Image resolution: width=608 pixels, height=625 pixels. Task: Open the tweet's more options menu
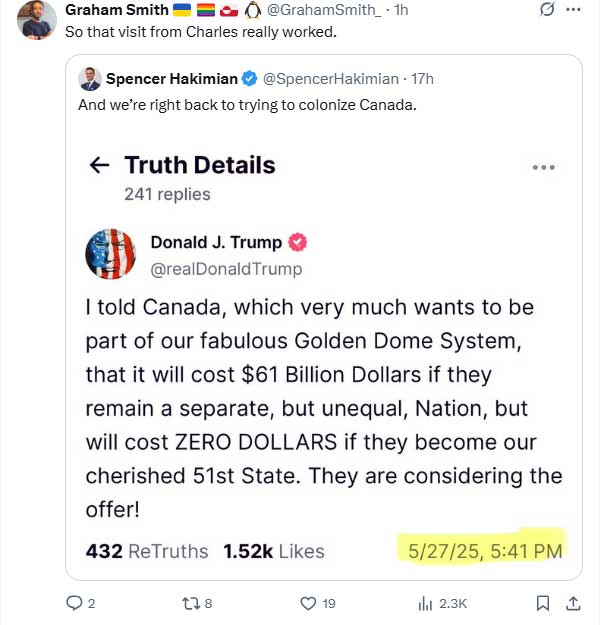(x=573, y=10)
